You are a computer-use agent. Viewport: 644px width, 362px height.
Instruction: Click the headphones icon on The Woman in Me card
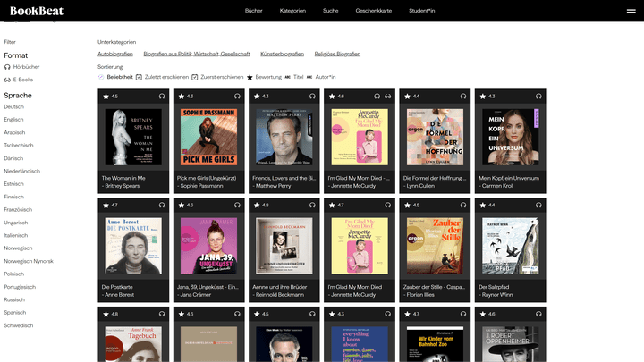(162, 96)
